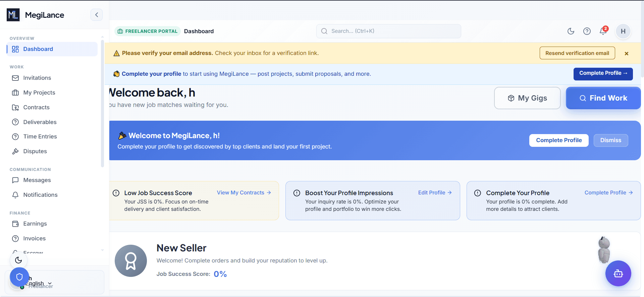
Task: Click the Invitations envelope icon
Action: click(x=15, y=78)
